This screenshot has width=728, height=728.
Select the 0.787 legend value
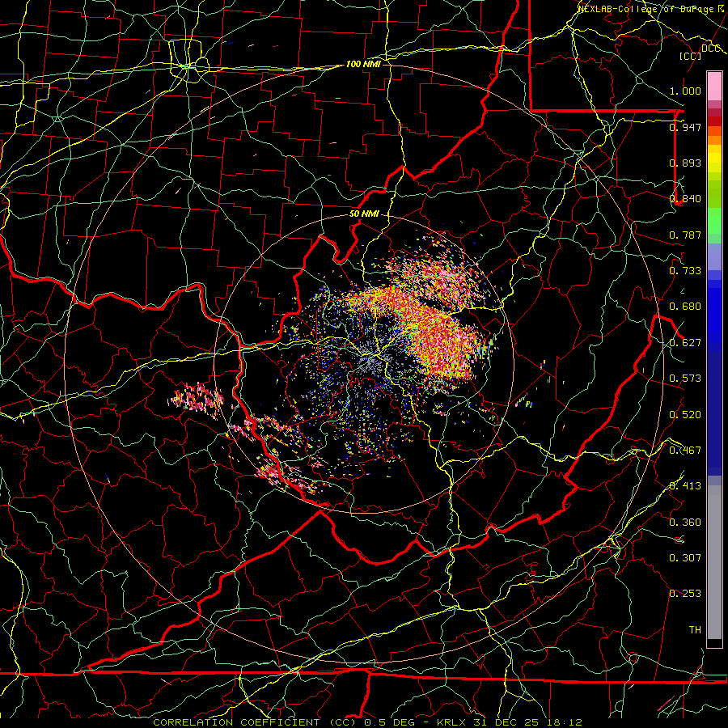coord(685,235)
